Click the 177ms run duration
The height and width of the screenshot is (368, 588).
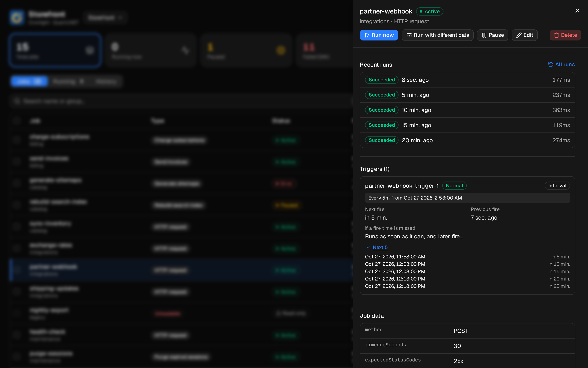561,80
